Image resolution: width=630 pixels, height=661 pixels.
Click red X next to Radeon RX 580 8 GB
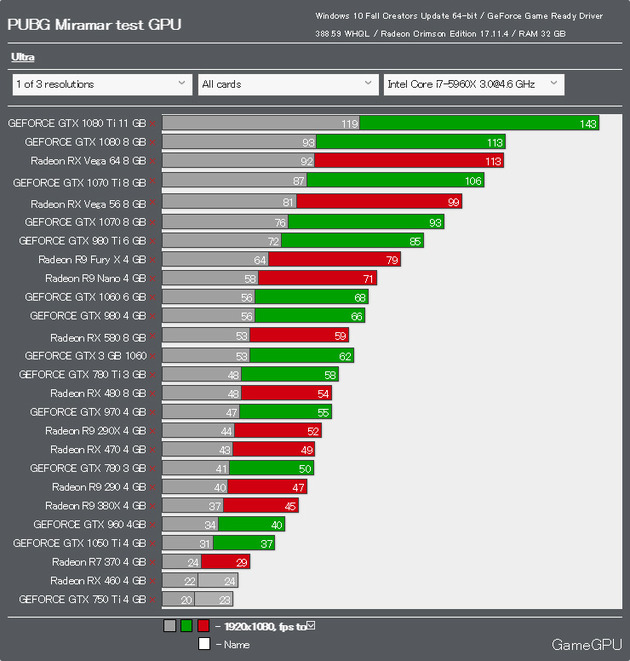pyautogui.click(x=152, y=336)
